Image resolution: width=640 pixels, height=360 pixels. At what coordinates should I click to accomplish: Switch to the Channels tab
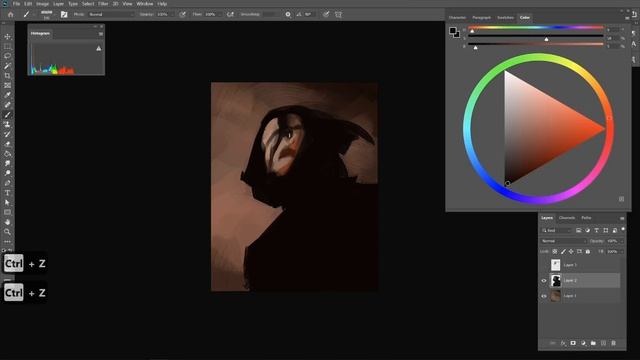[567, 218]
